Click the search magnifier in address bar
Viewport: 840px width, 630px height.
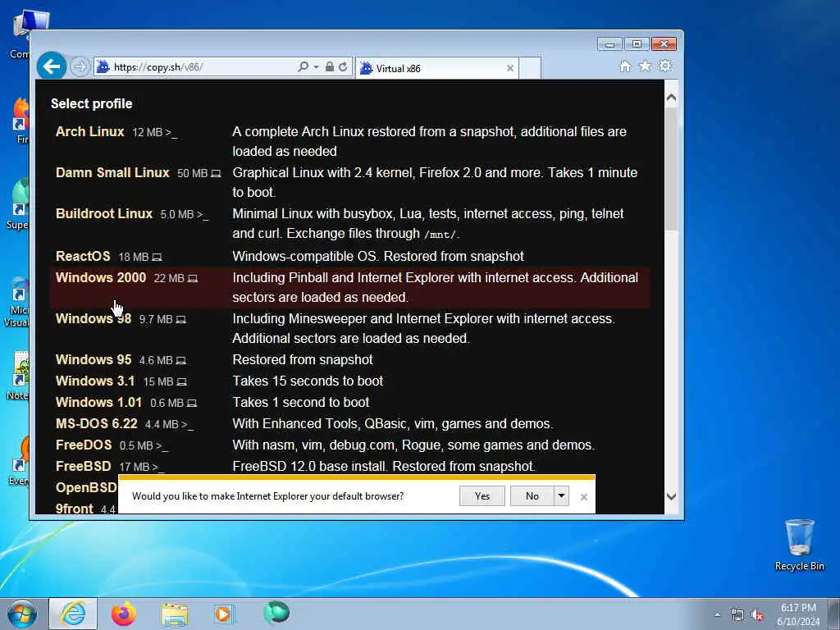click(303, 67)
